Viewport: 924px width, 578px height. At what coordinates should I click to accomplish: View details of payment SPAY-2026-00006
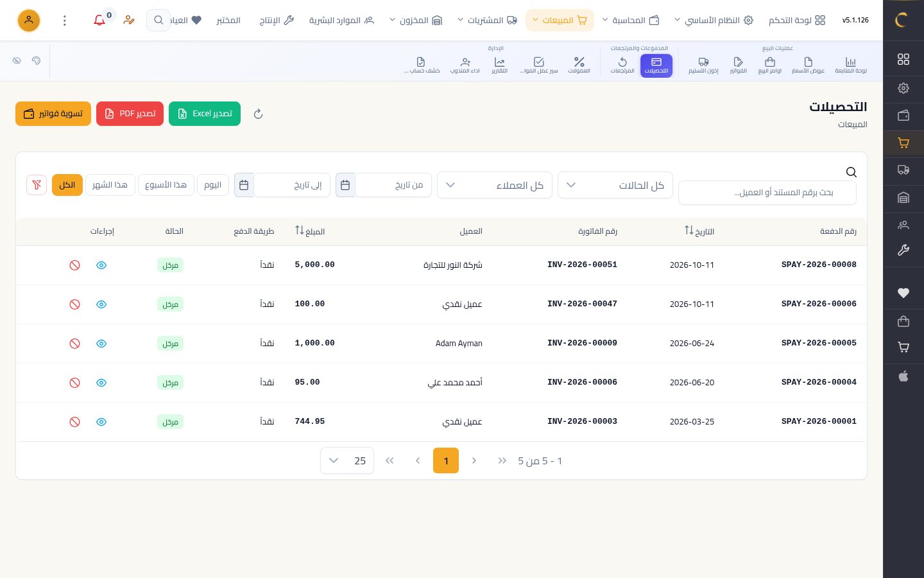coord(101,304)
